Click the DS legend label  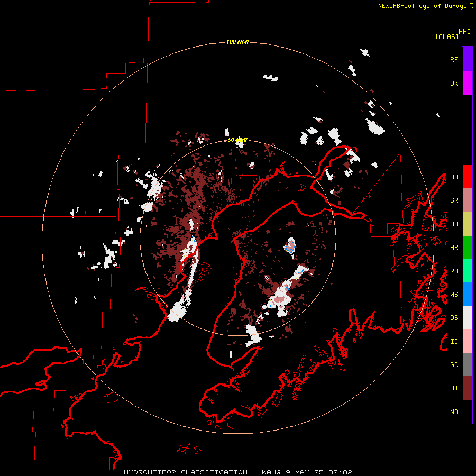pyautogui.click(x=454, y=318)
